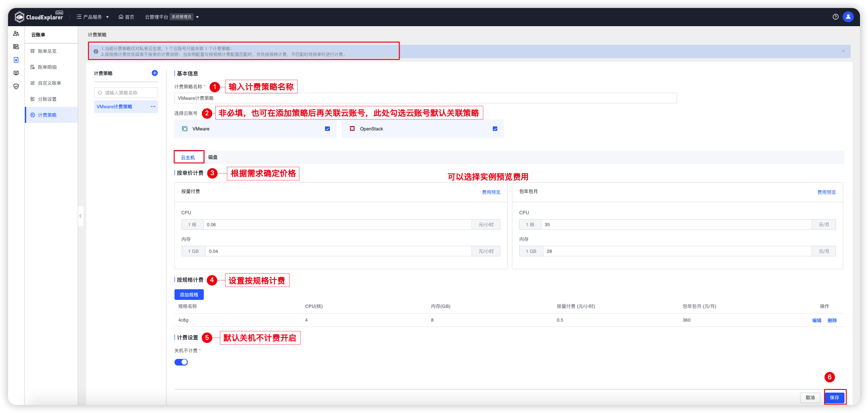The image size is (868, 413).
Task: Uncheck the OpenStack cloud account checkbox
Action: point(495,129)
